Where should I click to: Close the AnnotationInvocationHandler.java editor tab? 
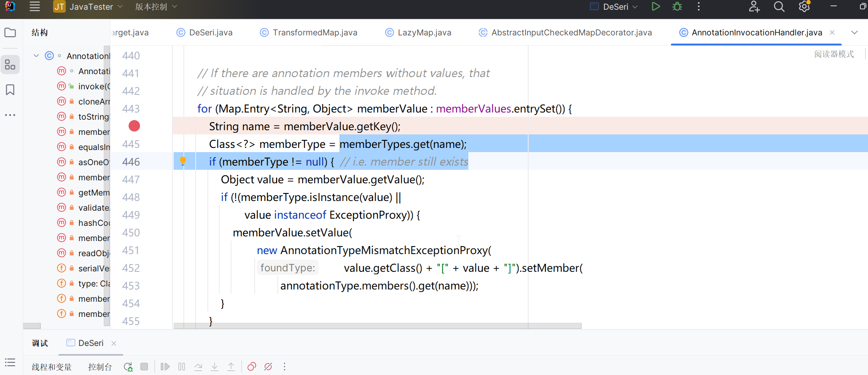click(832, 32)
